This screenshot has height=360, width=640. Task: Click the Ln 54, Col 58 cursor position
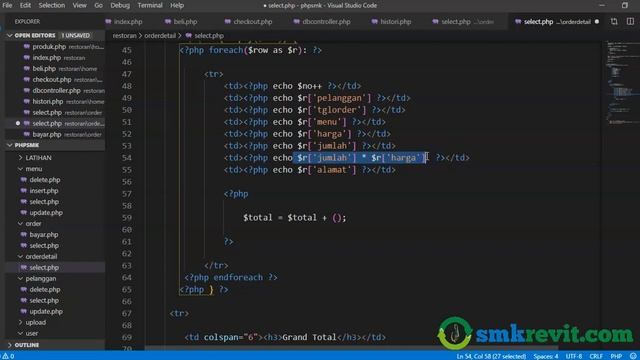(x=491, y=356)
